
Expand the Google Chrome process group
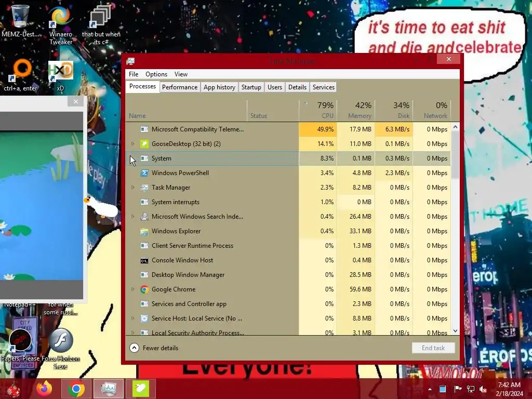click(133, 289)
